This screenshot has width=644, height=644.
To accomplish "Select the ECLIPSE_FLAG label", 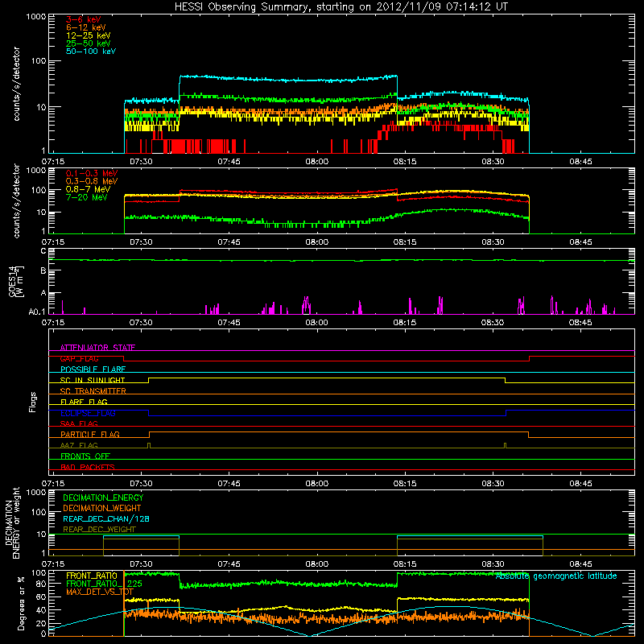I will point(88,413).
